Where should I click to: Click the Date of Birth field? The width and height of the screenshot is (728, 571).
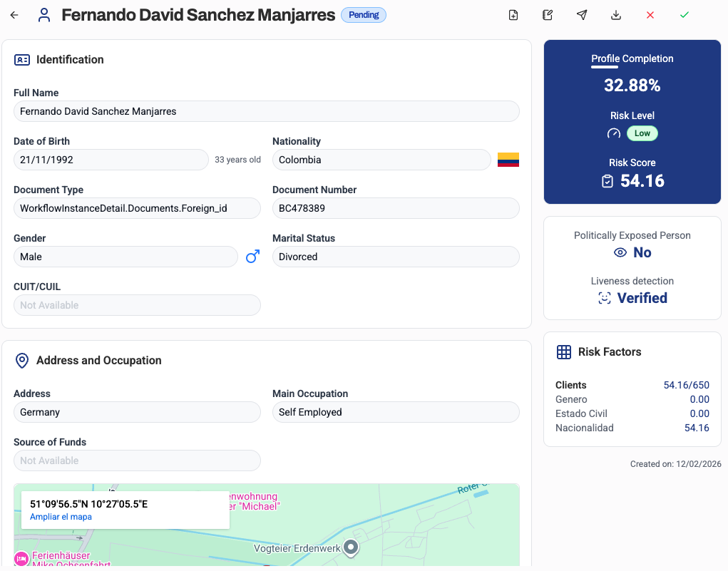tap(111, 160)
